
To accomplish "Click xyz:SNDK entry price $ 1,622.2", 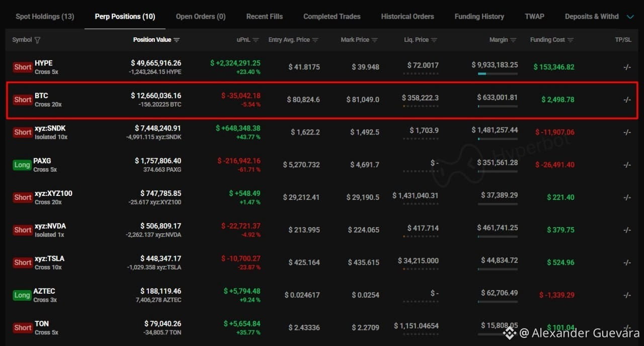I will click(305, 132).
